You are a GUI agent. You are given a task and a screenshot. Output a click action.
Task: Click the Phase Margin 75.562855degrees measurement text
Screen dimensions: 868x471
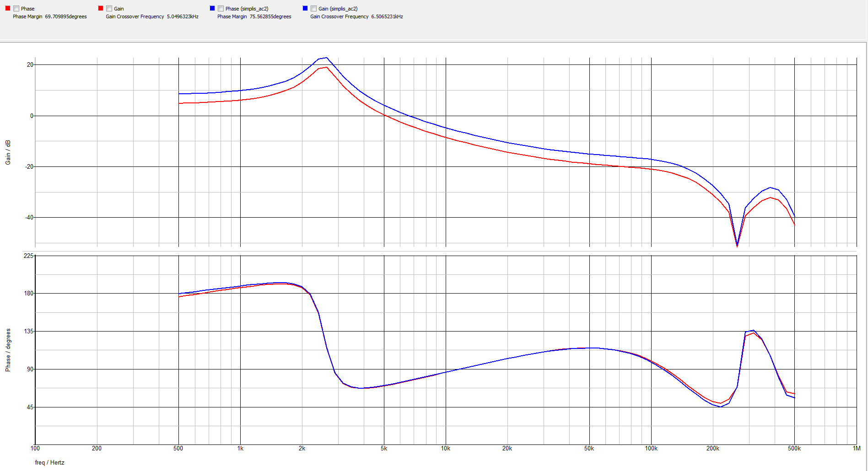tap(254, 16)
